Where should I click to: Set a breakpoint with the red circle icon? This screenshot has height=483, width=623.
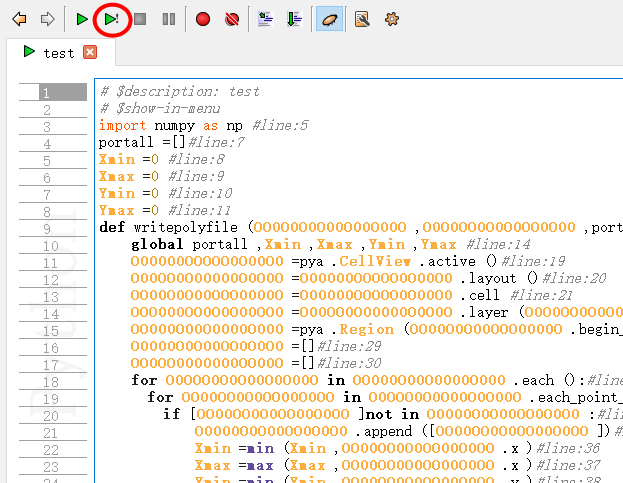(x=203, y=19)
